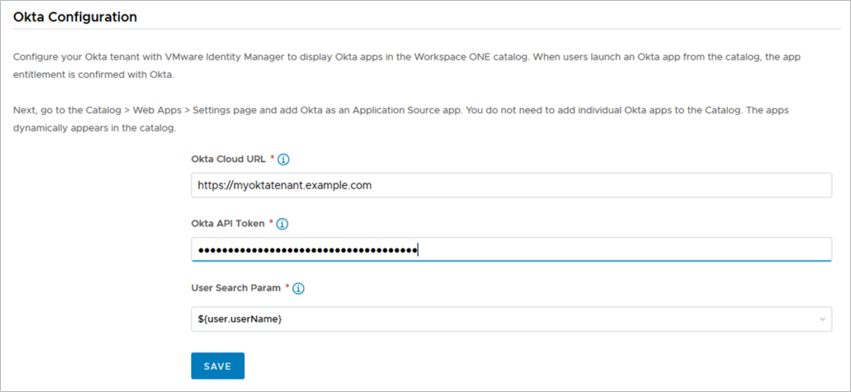This screenshot has height=392, width=851.
Task: Click the paragraph starting with 'Next, go to the Catalog'
Action: pos(401,119)
